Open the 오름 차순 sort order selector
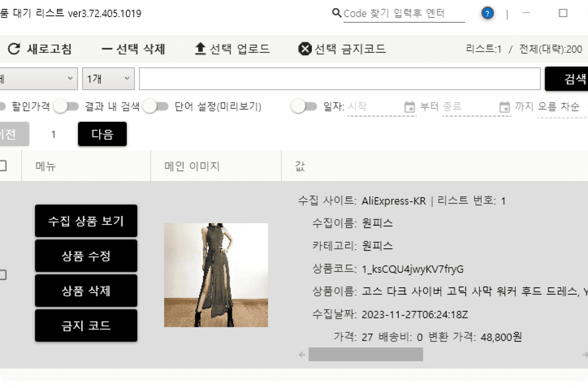The image size is (588, 388). tap(559, 107)
